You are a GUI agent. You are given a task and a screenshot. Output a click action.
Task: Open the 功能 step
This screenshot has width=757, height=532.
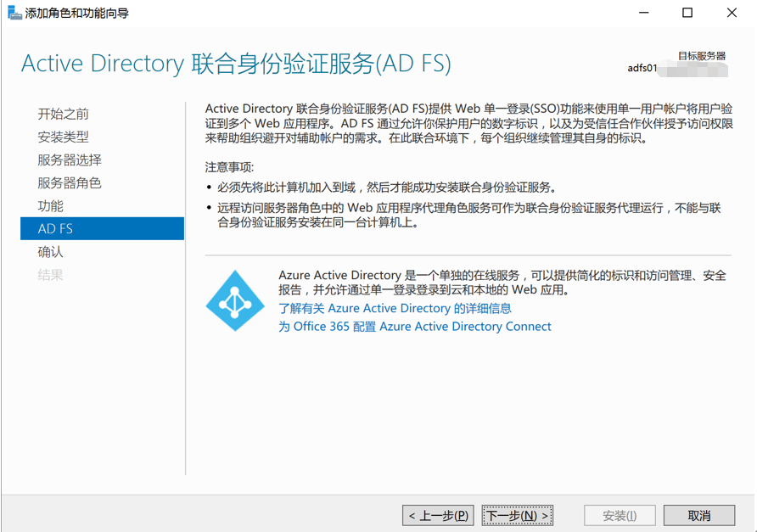(x=51, y=206)
